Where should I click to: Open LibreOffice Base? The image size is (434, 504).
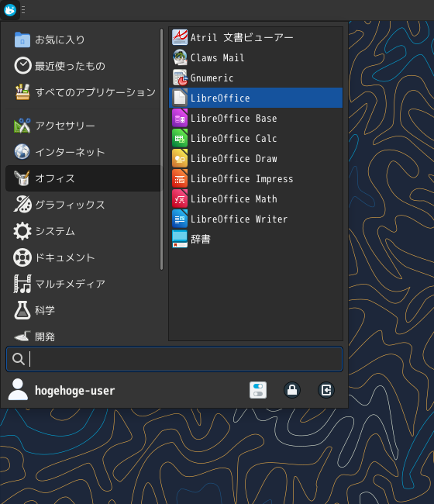(256, 119)
